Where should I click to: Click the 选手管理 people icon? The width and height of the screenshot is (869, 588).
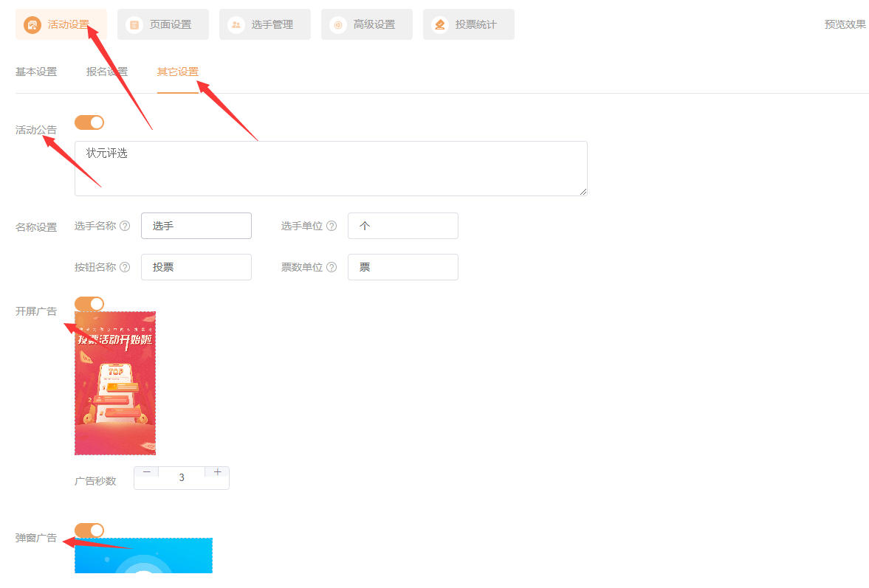tap(236, 24)
